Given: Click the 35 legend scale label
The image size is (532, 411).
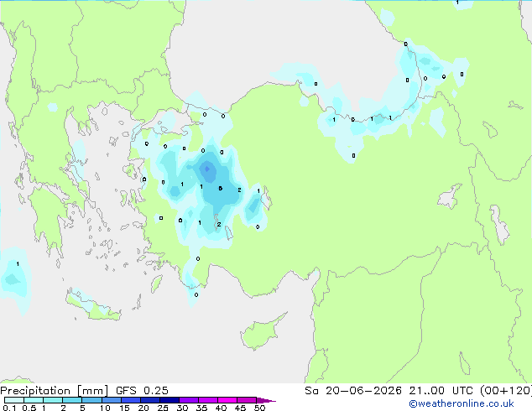Looking at the screenshot, I should click(x=201, y=408).
